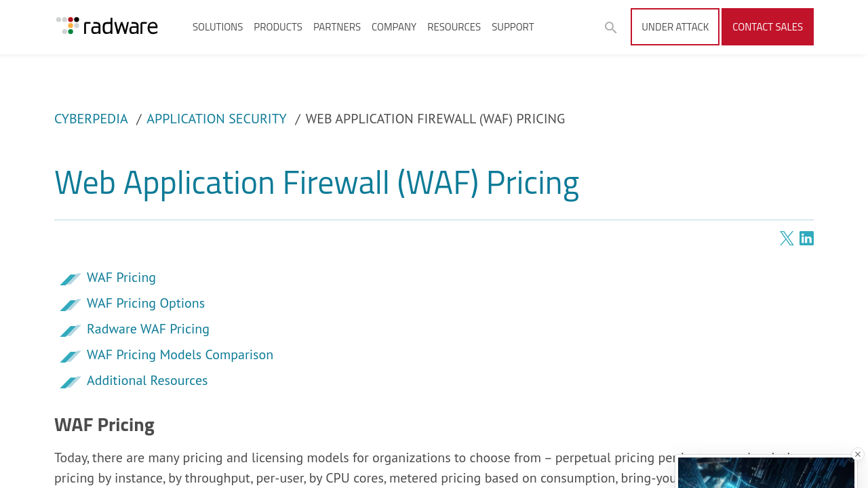The image size is (868, 488).
Task: Close the floating video popup
Action: (857, 454)
